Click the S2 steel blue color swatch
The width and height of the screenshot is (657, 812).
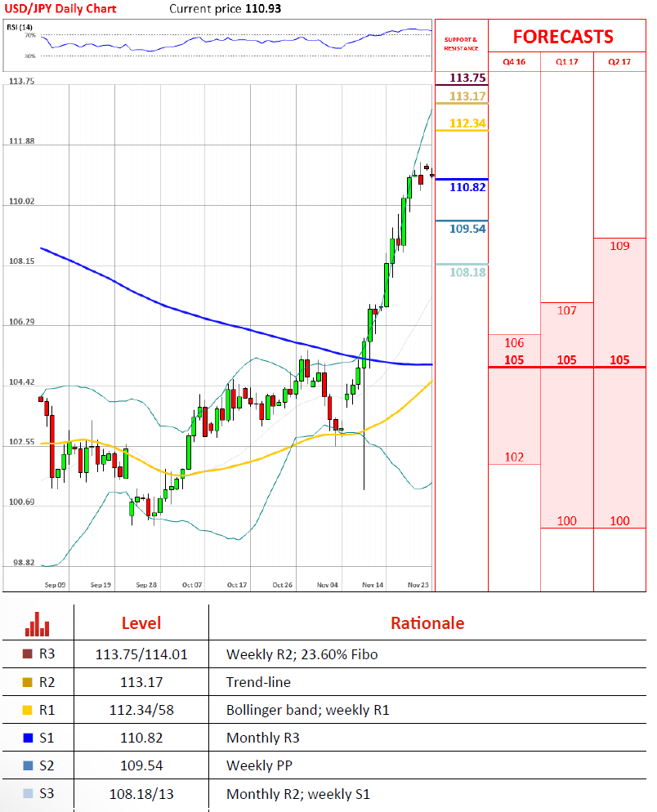(28, 765)
